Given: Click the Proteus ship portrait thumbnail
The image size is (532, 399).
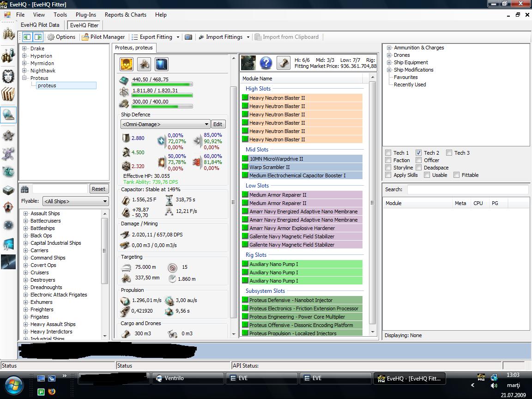Looking at the screenshot, I should point(248,63).
